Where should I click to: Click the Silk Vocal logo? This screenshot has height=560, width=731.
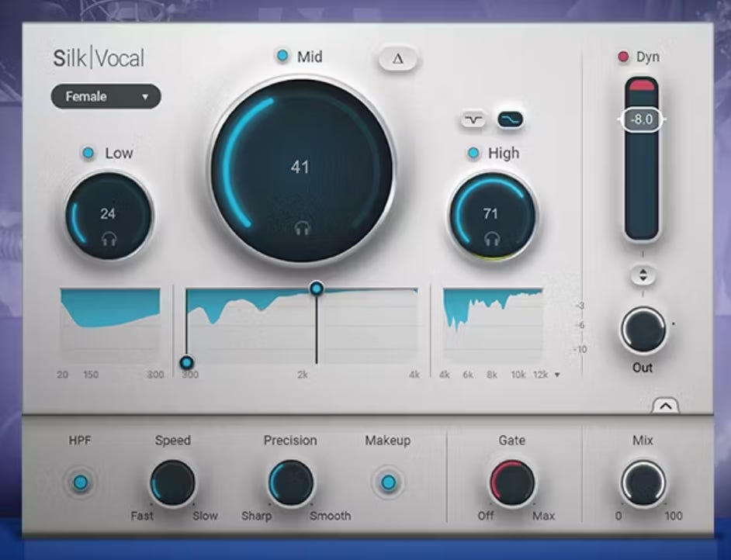click(99, 58)
